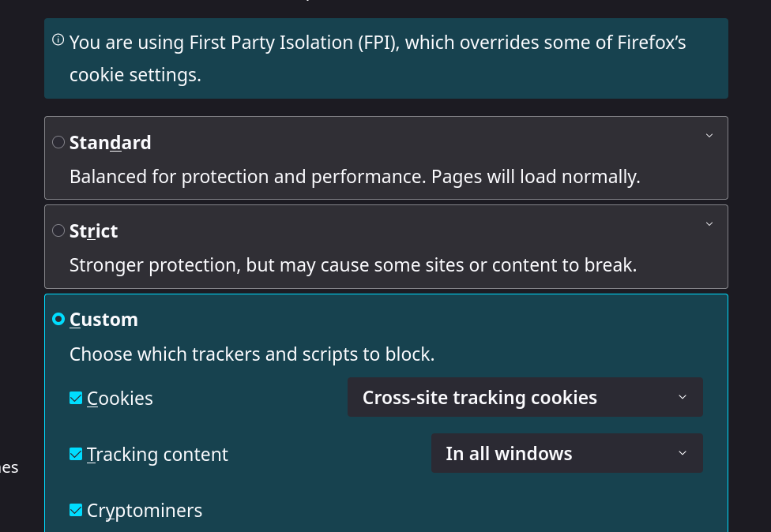
Task: Uncheck the Cookies checkbox
Action: (x=76, y=398)
